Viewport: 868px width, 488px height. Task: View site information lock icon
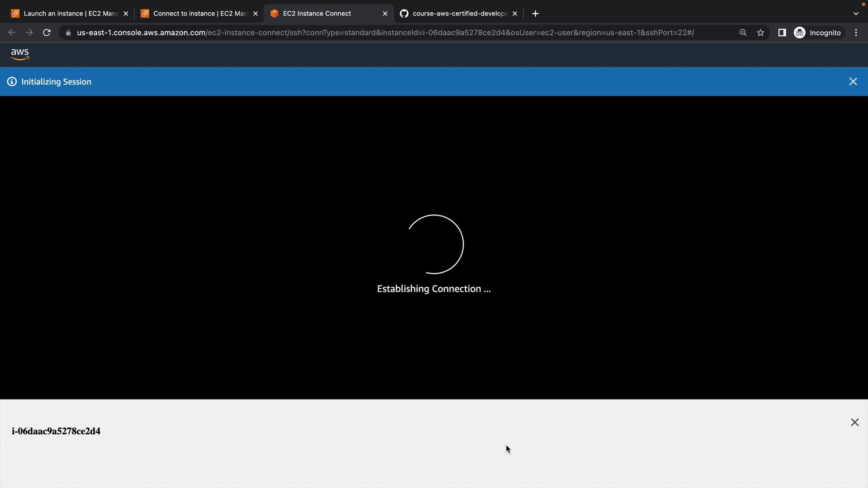68,33
